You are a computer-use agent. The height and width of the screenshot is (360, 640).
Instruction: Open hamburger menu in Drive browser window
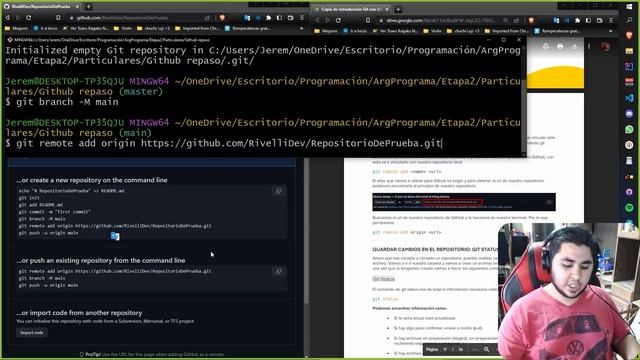click(x=611, y=20)
